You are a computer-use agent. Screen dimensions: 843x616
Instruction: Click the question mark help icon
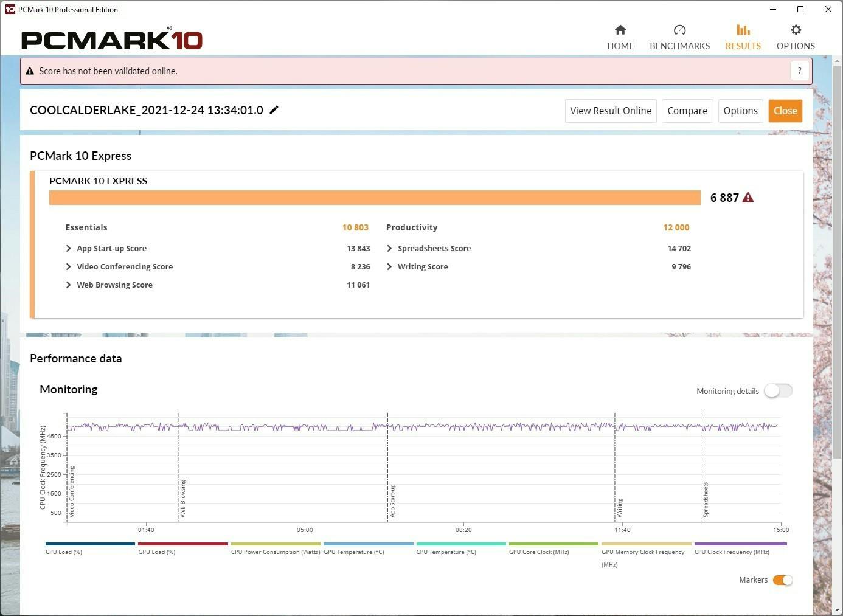[x=800, y=71]
